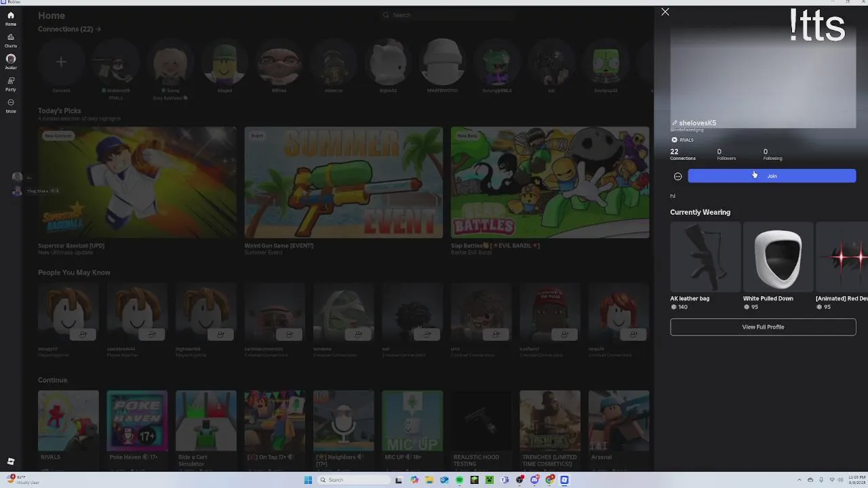This screenshot has height=488, width=868.
Task: Show hidden system tray icons
Action: coord(800,480)
